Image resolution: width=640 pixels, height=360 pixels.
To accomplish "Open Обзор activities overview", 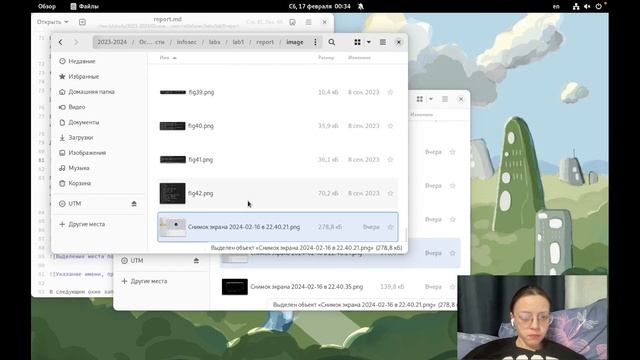I will (47, 6).
